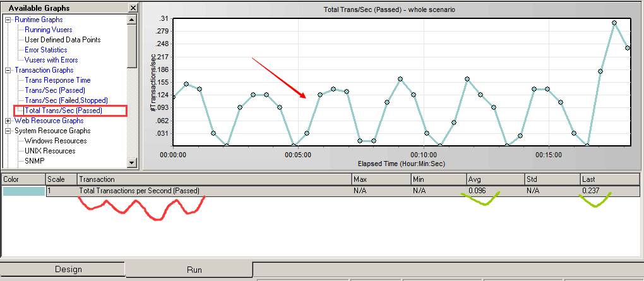The image size is (644, 281).
Task: Click the Std column header
Action: coord(552,179)
